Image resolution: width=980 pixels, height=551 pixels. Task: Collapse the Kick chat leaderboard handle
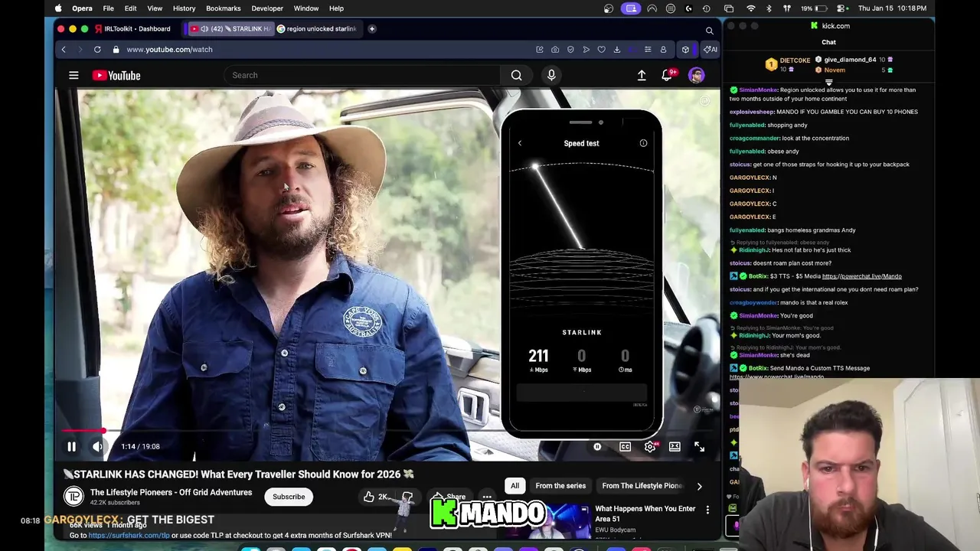pyautogui.click(x=828, y=82)
